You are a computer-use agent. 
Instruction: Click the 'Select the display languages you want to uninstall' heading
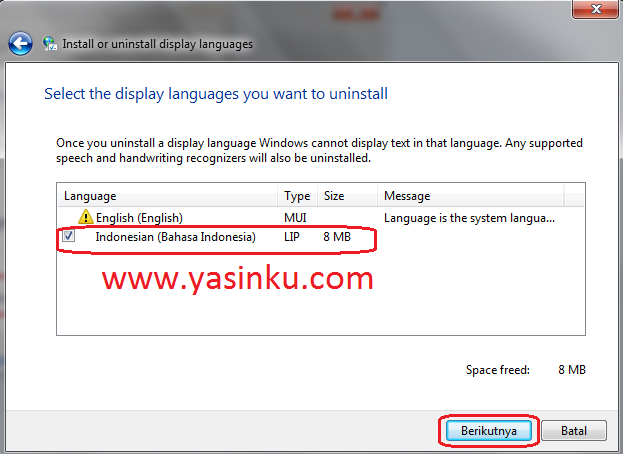click(x=216, y=94)
